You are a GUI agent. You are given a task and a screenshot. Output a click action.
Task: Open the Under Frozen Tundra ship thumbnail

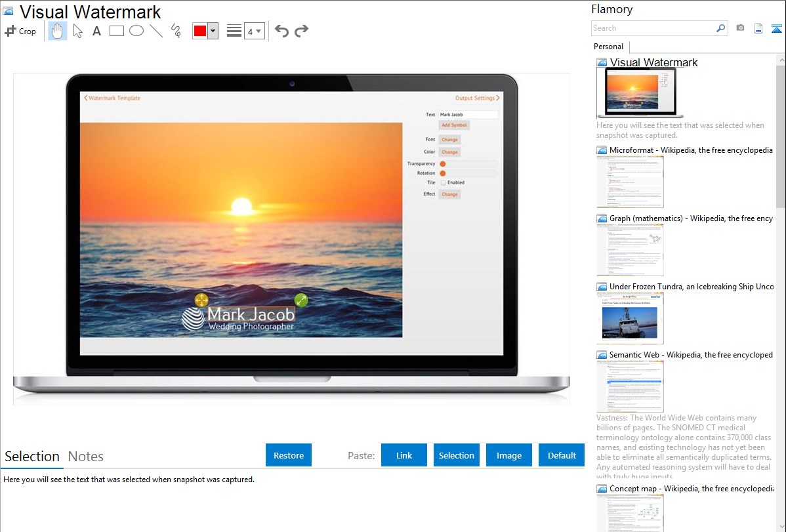tap(630, 318)
